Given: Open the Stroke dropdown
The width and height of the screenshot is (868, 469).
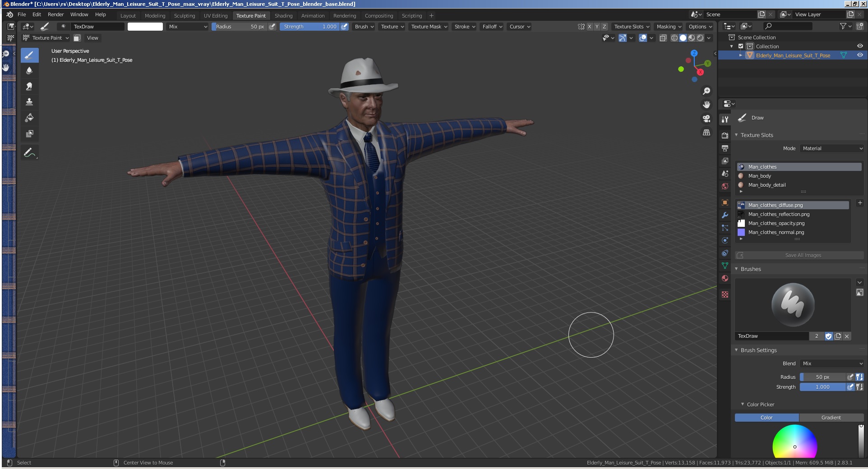Looking at the screenshot, I should pos(465,27).
